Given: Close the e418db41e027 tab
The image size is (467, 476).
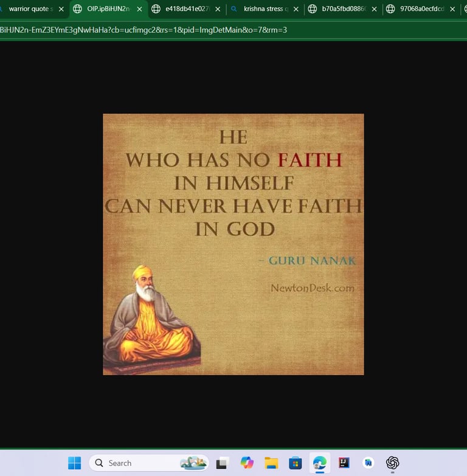Looking at the screenshot, I should click(218, 9).
